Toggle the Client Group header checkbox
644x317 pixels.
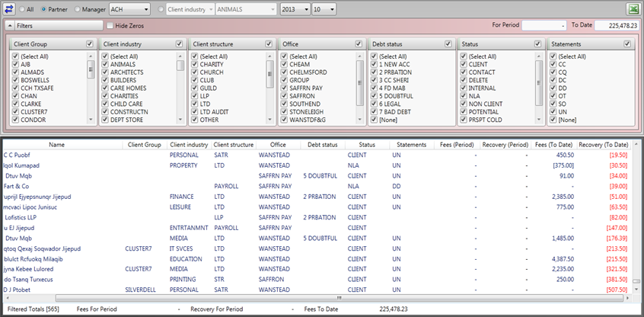point(90,43)
